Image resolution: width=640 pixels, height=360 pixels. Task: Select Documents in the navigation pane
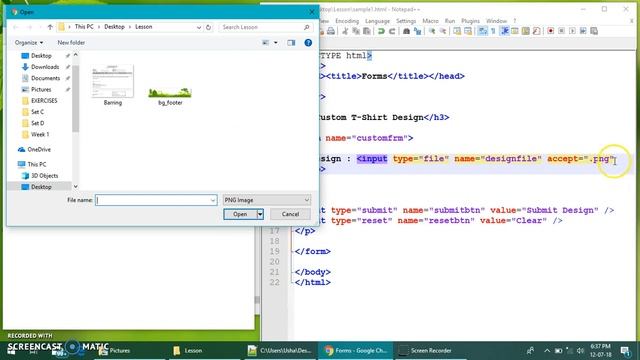tap(45, 78)
